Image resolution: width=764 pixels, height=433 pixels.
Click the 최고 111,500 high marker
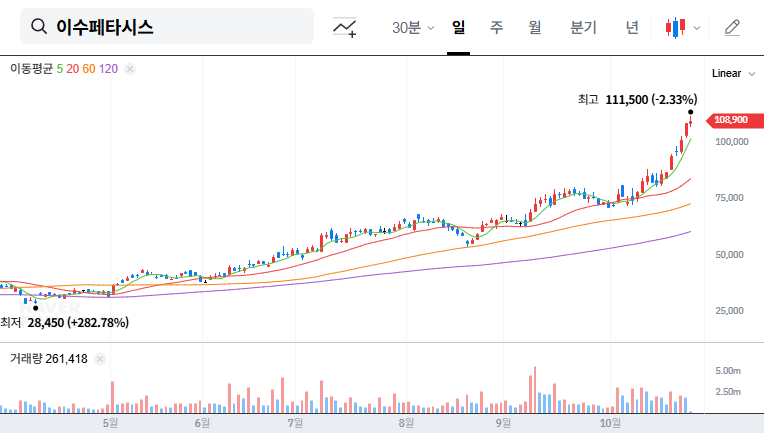point(637,99)
